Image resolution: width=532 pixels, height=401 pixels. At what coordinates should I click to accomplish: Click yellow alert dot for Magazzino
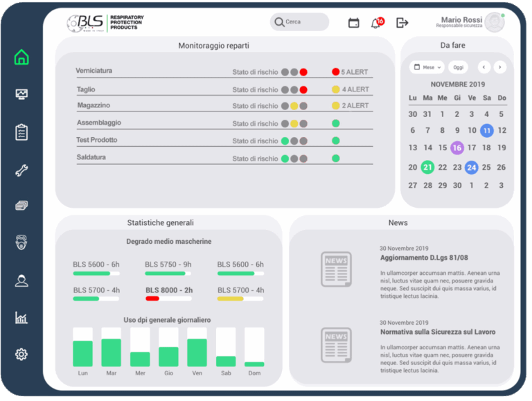pyautogui.click(x=335, y=105)
